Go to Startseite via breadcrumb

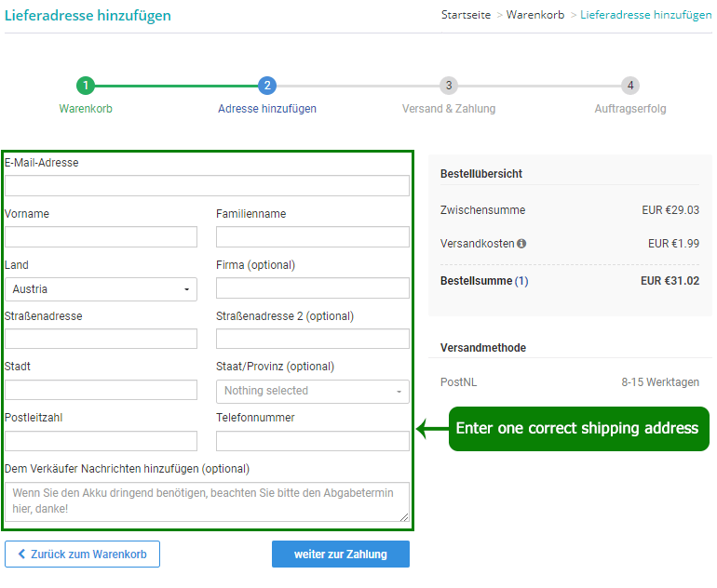[x=466, y=16]
